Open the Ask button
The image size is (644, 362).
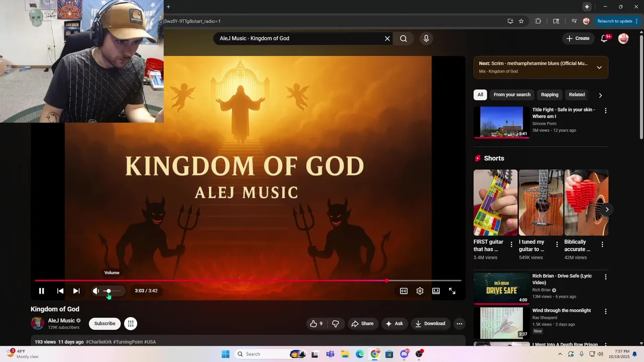(394, 324)
